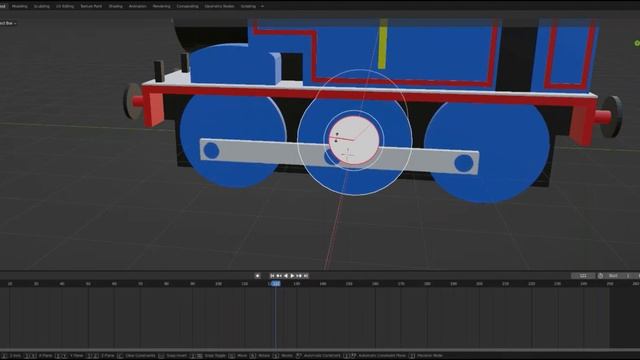
Task: Jump to the end frame in the timeline
Action: pos(306,276)
